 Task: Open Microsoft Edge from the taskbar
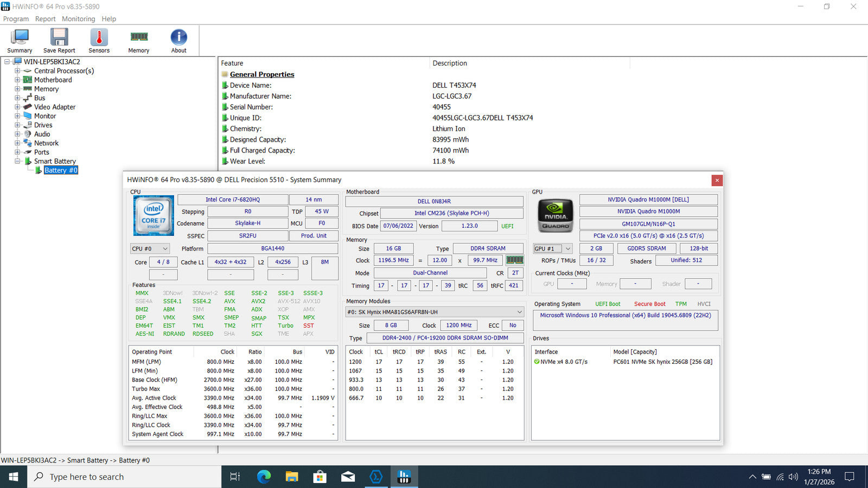(264, 477)
